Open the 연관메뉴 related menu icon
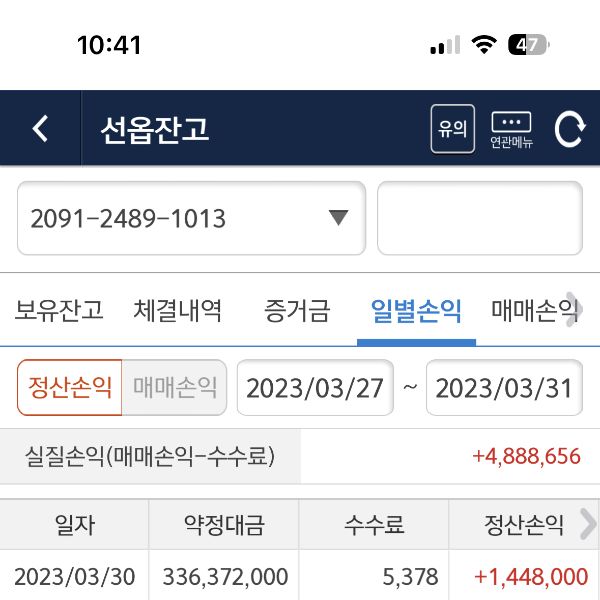 pos(511,130)
